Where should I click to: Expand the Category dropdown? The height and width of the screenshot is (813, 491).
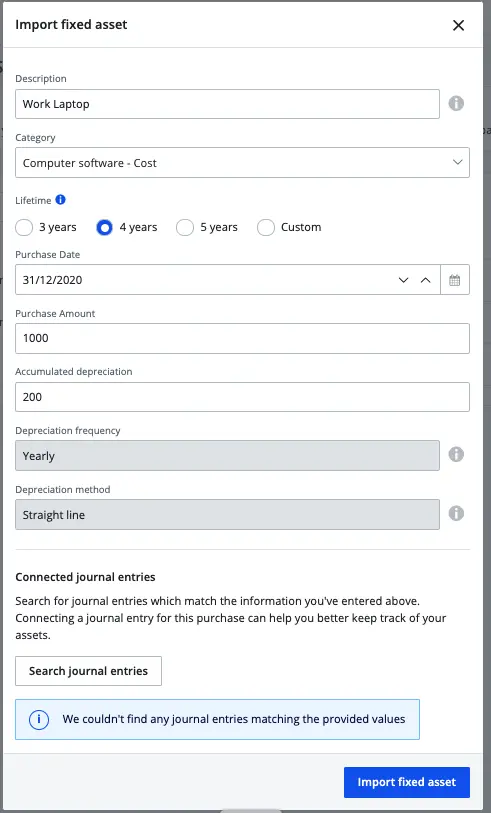coord(242,162)
